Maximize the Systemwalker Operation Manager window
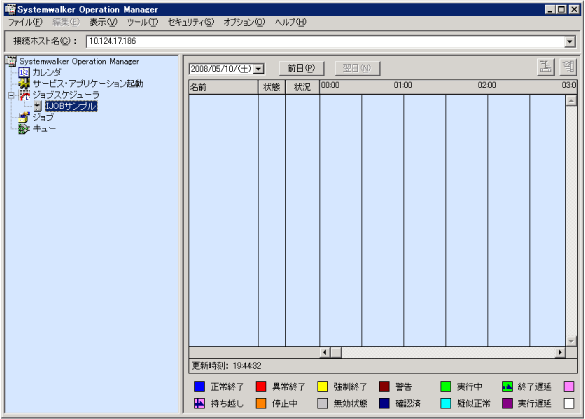 (x=561, y=10)
